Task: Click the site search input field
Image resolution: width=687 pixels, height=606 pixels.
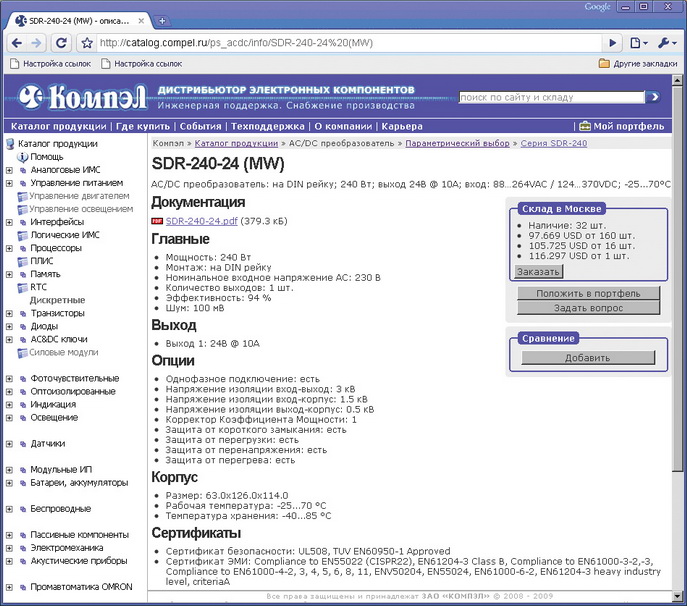Action: click(x=552, y=97)
